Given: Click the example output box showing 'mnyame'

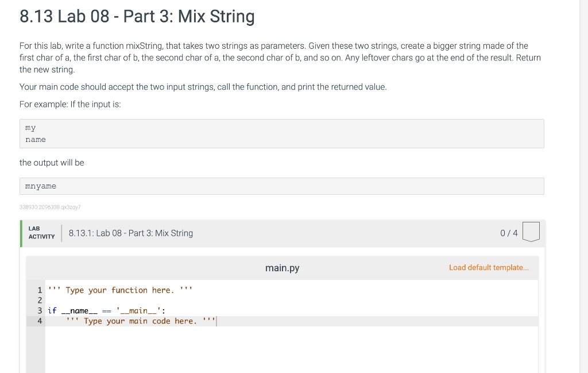Looking at the screenshot, I should (x=281, y=186).
